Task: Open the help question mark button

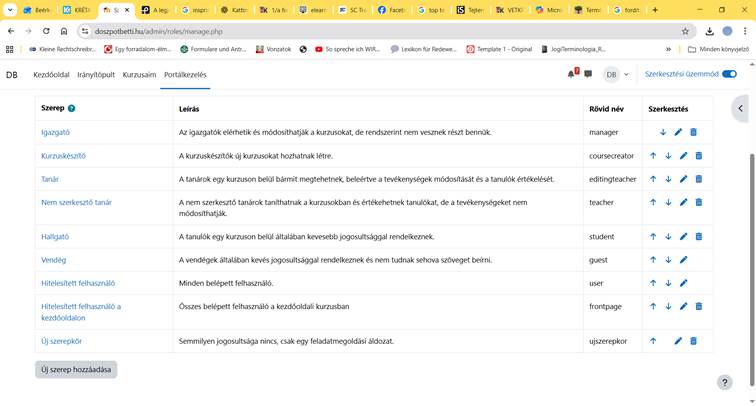Action: click(724, 382)
